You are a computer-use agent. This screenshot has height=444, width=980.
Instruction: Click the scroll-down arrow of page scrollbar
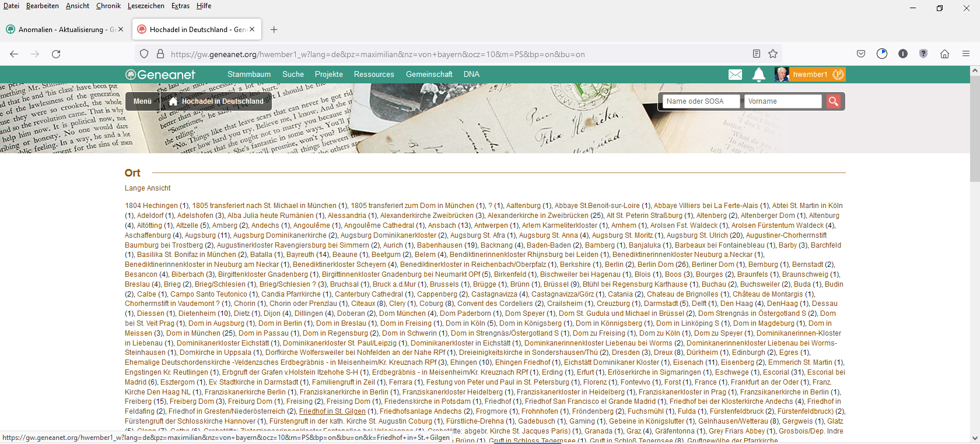pos(974,438)
